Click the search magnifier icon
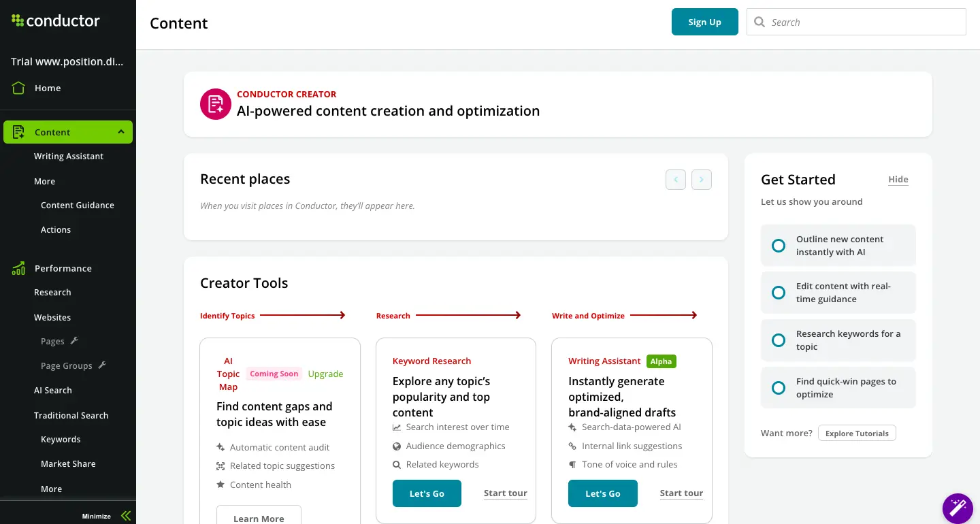This screenshot has width=980, height=524. pyautogui.click(x=759, y=22)
